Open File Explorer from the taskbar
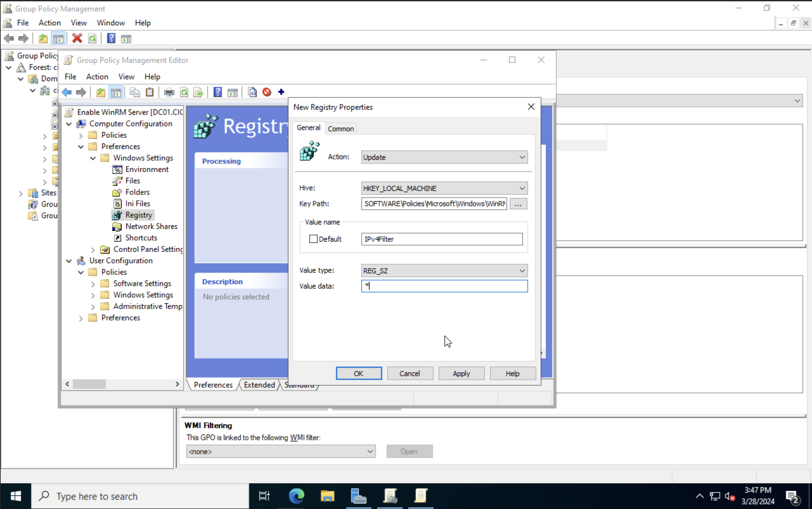 (x=327, y=496)
